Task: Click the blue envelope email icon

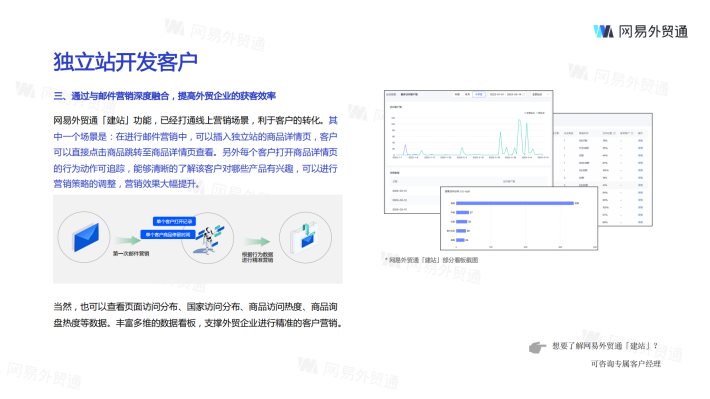Action: pos(86,237)
